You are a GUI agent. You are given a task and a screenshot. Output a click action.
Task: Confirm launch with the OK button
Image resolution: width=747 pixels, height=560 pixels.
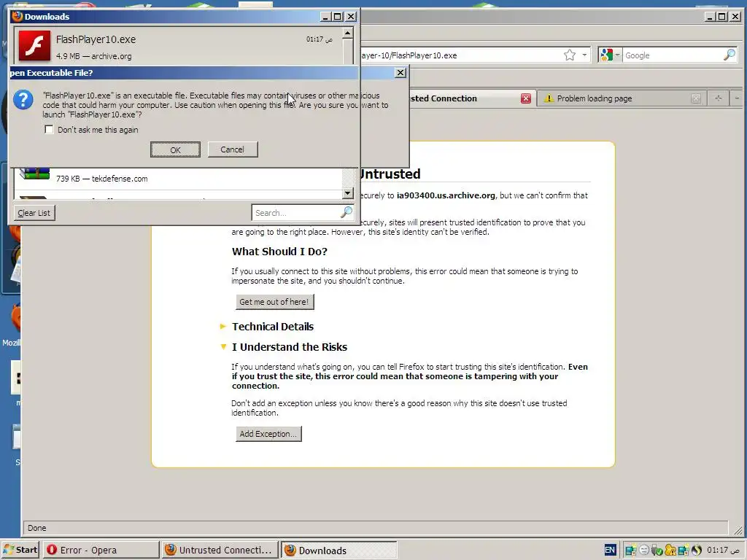click(x=175, y=149)
